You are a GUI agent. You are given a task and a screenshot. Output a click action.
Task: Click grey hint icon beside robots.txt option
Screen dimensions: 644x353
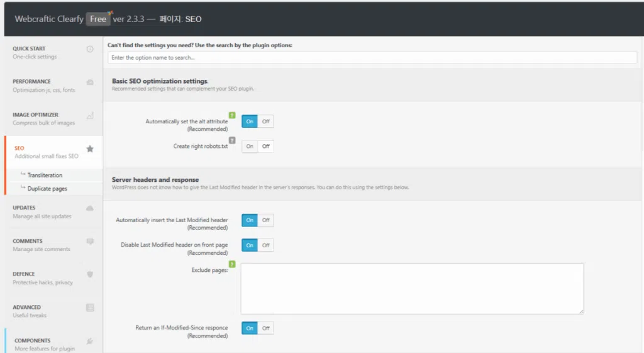[232, 140]
